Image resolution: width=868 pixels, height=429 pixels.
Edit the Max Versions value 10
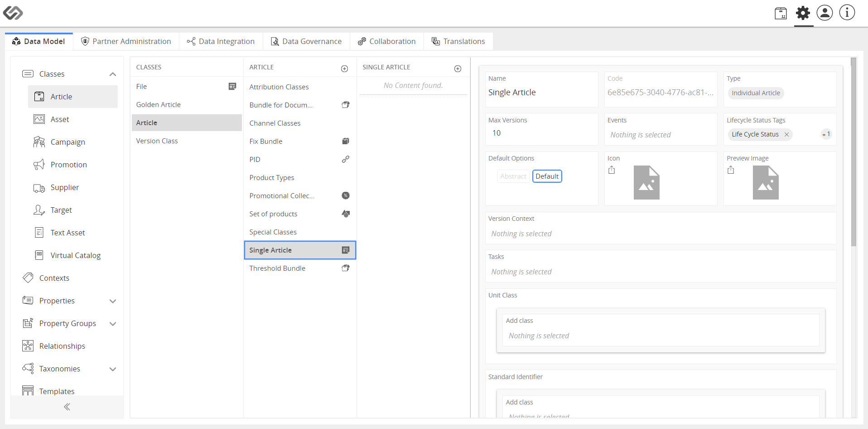(541, 133)
